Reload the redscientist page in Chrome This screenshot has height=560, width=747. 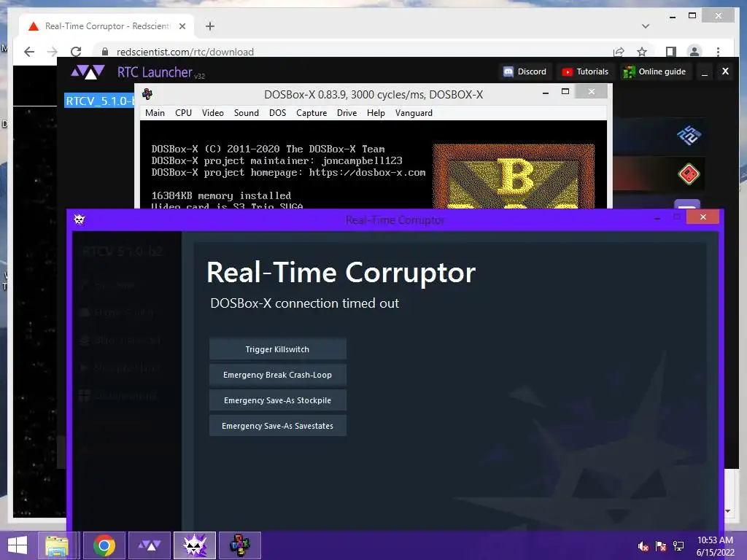point(76,52)
